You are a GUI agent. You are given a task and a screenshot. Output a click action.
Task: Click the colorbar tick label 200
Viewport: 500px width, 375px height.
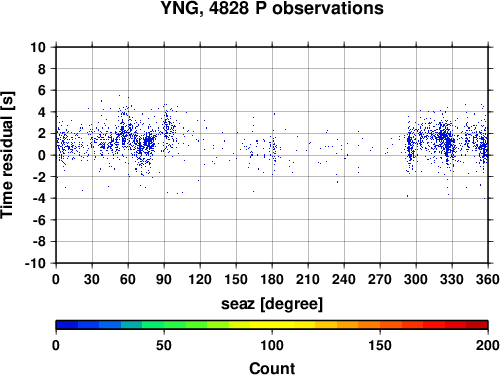coord(488,345)
